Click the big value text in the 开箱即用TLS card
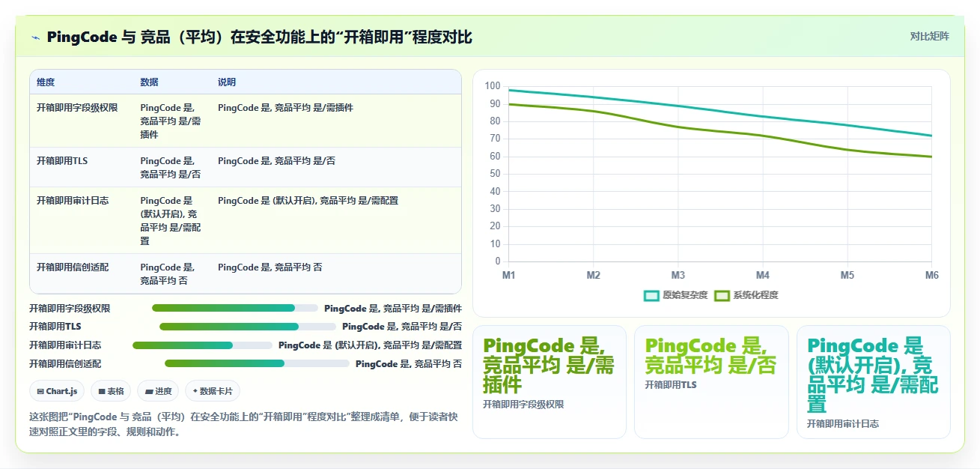This screenshot has width=980, height=469. pyautogui.click(x=710, y=355)
